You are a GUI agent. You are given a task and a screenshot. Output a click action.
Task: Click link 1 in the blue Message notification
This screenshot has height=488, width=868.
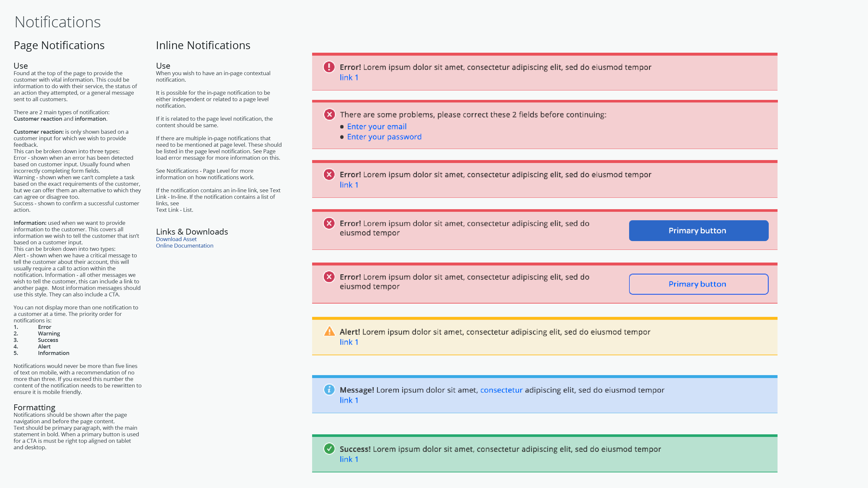click(x=349, y=400)
